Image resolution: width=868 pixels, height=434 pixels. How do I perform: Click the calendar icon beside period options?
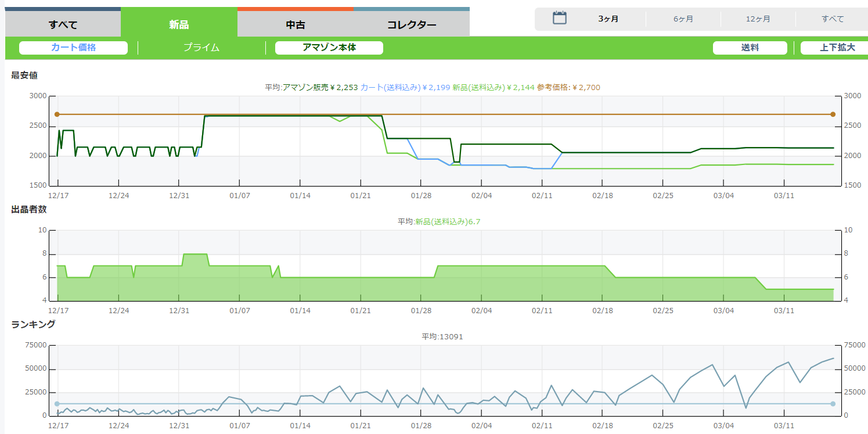(559, 18)
